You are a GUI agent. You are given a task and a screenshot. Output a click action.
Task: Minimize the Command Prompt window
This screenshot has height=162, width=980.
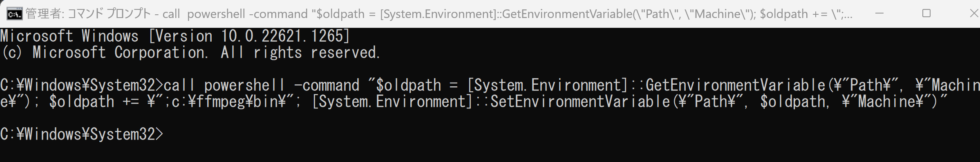[x=879, y=13]
